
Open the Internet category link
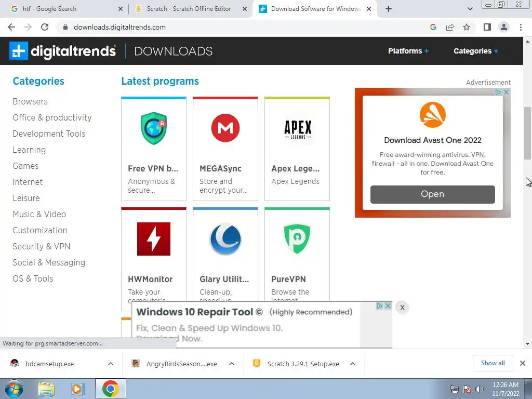click(x=28, y=182)
